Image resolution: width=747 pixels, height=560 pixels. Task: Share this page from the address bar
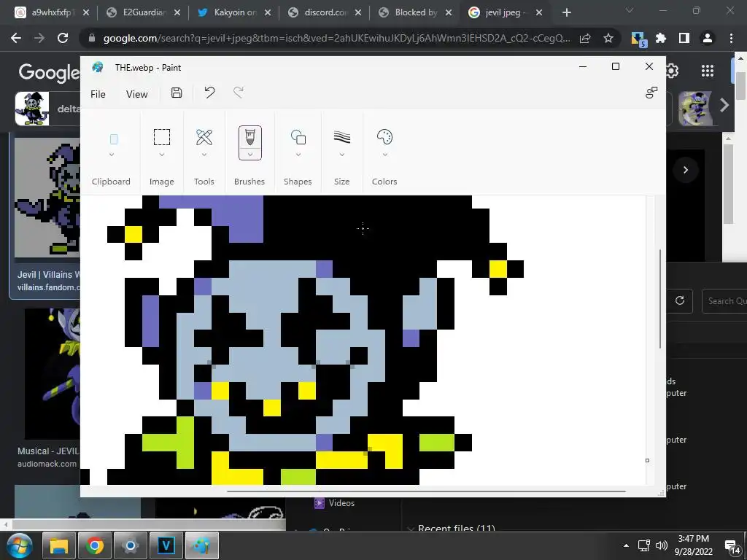pyautogui.click(x=585, y=39)
